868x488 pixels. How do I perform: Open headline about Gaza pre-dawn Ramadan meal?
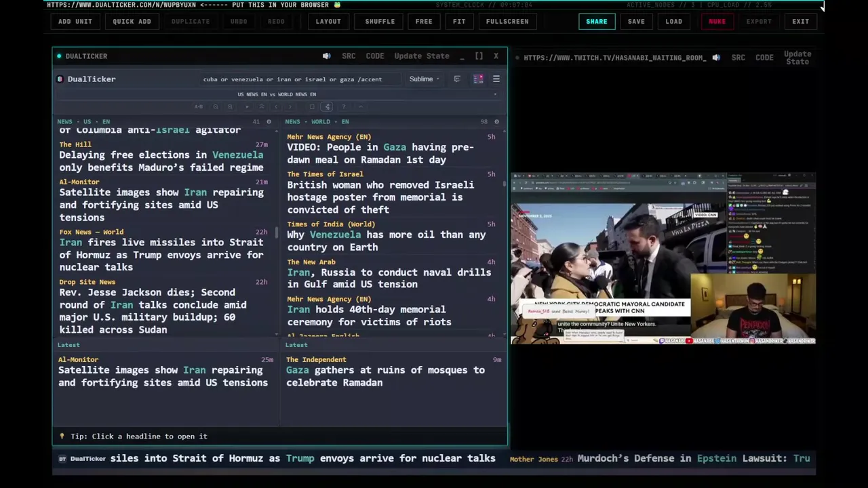point(380,153)
